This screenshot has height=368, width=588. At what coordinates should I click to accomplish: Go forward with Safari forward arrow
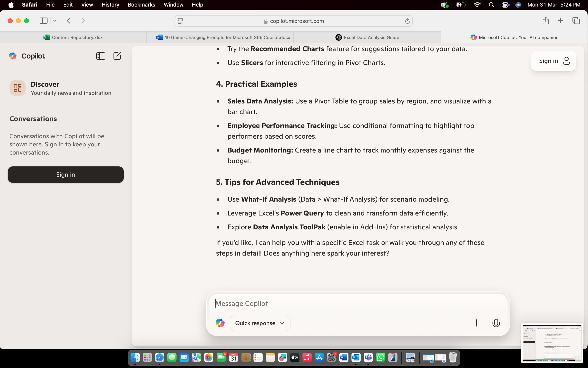[x=83, y=21]
